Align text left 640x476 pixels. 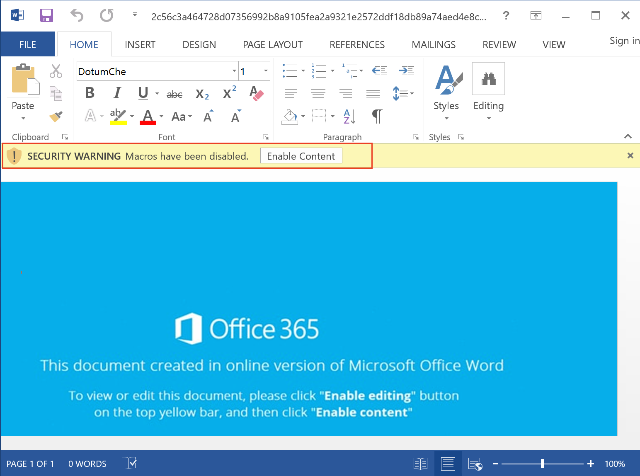coord(291,93)
